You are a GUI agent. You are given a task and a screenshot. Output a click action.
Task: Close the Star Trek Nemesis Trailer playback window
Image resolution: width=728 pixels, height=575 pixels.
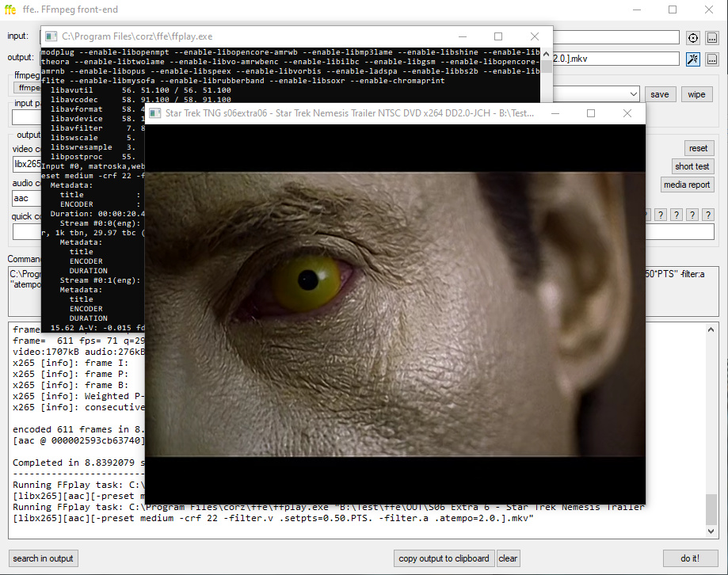pyautogui.click(x=627, y=113)
